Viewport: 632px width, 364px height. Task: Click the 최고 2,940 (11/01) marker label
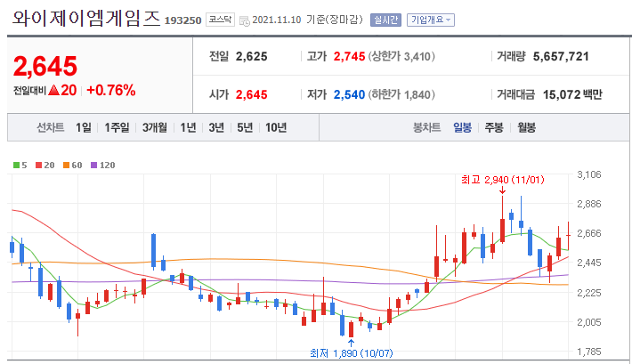(503, 180)
